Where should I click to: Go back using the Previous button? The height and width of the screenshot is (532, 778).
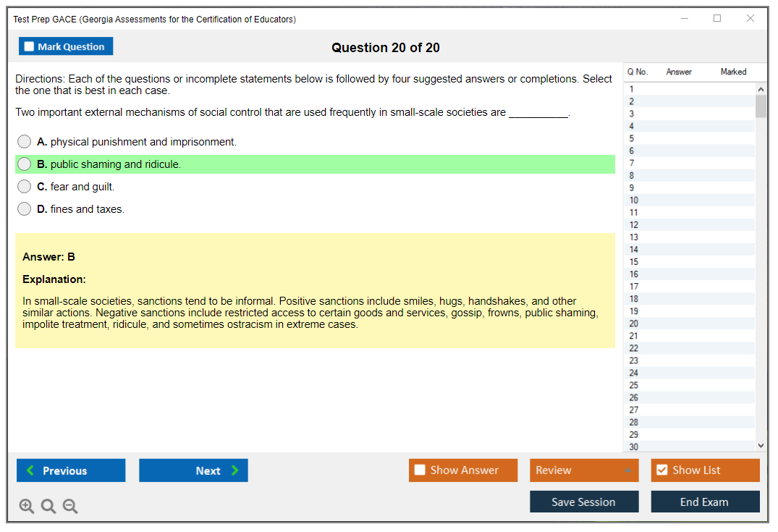tap(71, 470)
